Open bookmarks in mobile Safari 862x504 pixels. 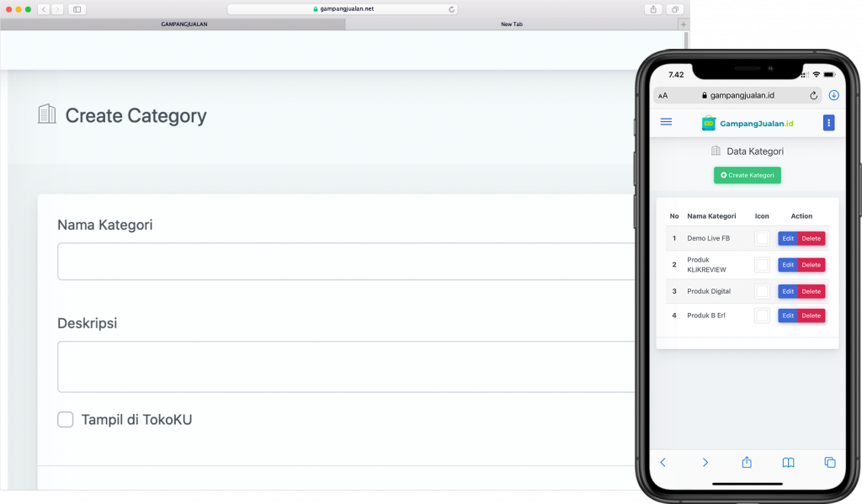(x=788, y=462)
